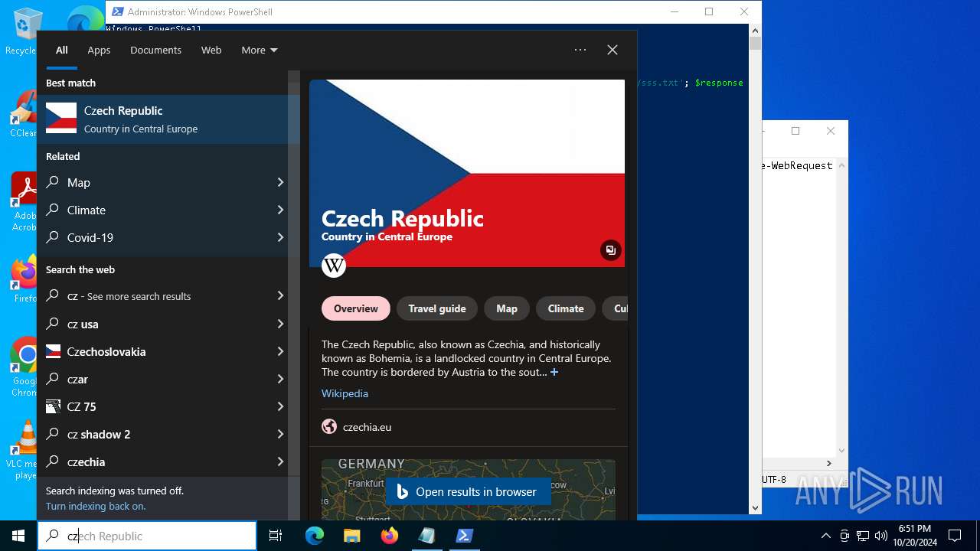Viewport: 980px width, 551px height.
Task: Click the CZ 75 search suggestion
Action: pyautogui.click(x=162, y=406)
